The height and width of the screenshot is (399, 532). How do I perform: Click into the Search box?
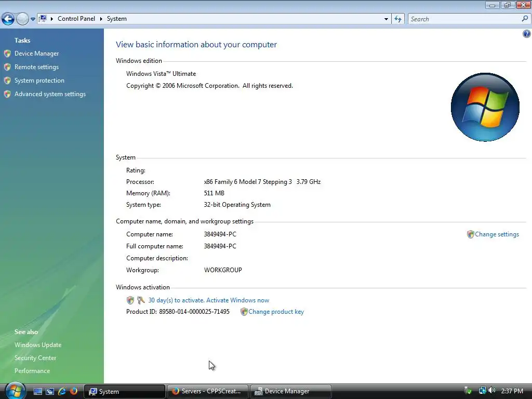(x=463, y=19)
